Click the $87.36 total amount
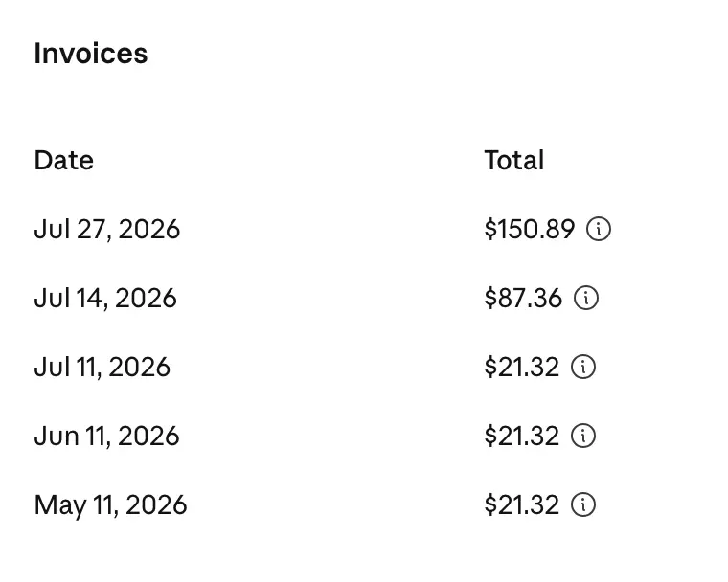This screenshot has width=728, height=582. coord(523,298)
